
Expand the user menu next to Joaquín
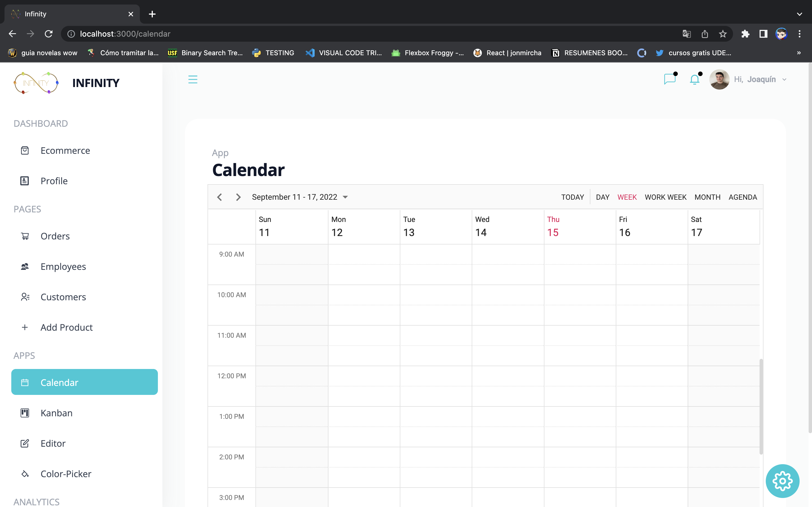pyautogui.click(x=784, y=79)
